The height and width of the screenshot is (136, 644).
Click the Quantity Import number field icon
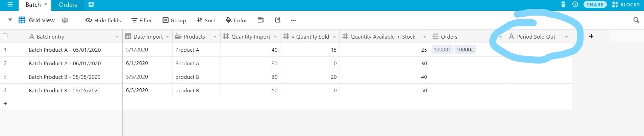click(226, 36)
